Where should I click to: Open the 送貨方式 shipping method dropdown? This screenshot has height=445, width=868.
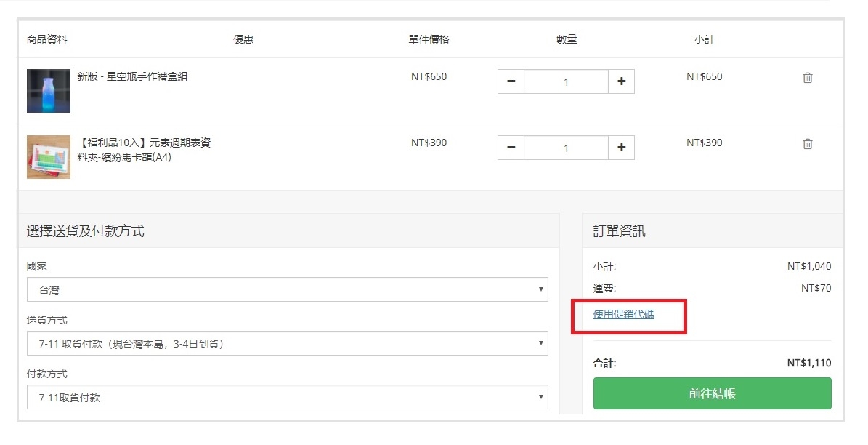coord(287,344)
